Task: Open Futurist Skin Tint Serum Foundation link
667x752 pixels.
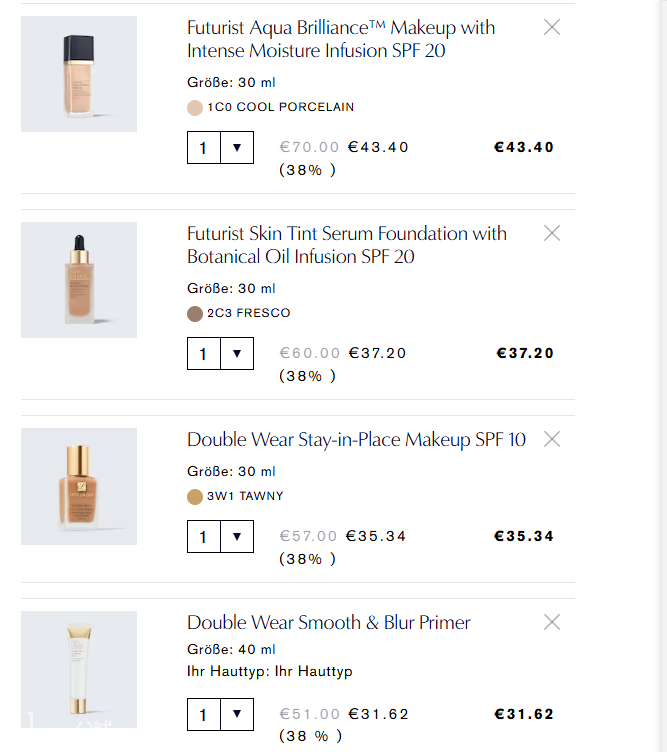Action: point(346,245)
